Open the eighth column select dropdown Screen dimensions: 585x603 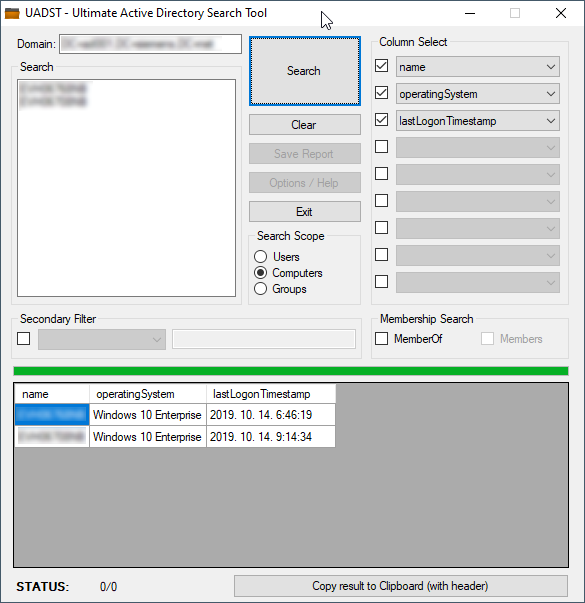tap(478, 256)
